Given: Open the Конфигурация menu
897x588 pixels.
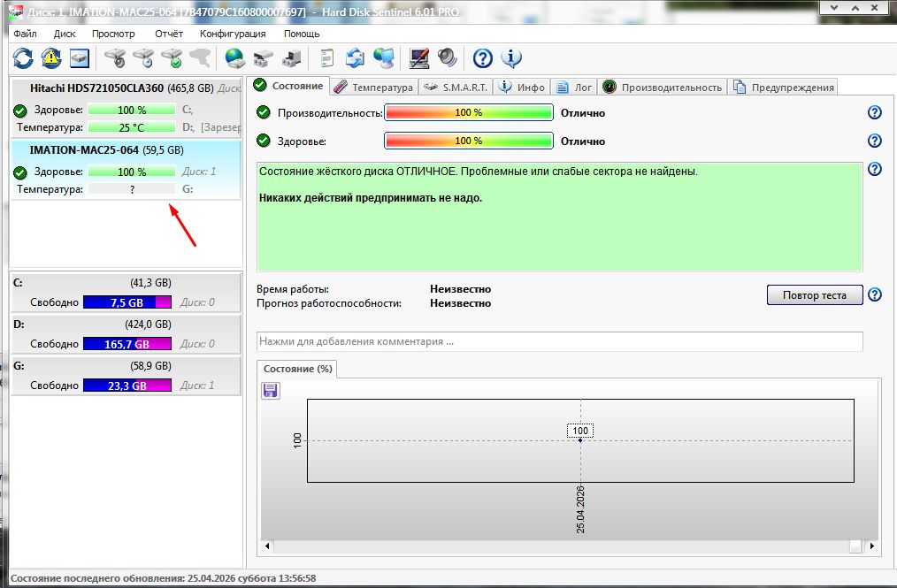Looking at the screenshot, I should tap(233, 34).
